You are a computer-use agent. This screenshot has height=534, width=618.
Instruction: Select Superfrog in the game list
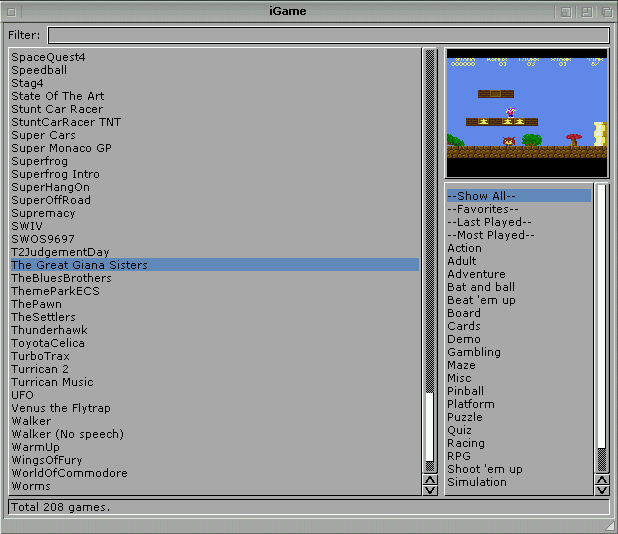(x=39, y=161)
